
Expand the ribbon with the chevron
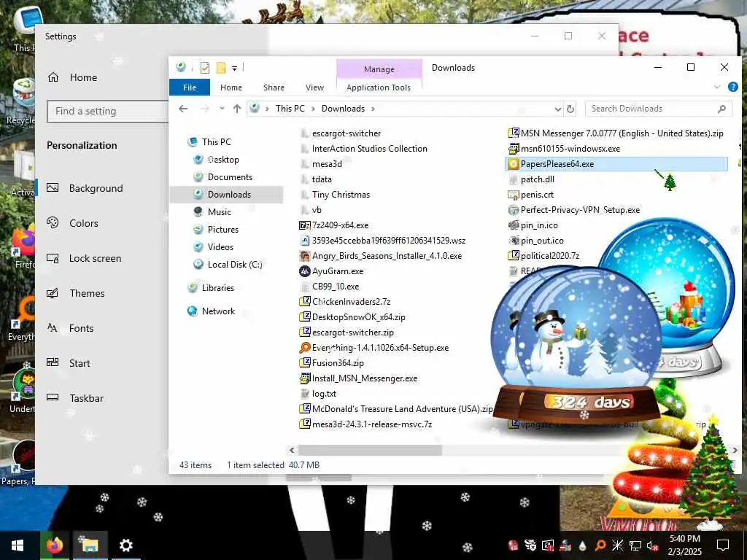click(717, 87)
